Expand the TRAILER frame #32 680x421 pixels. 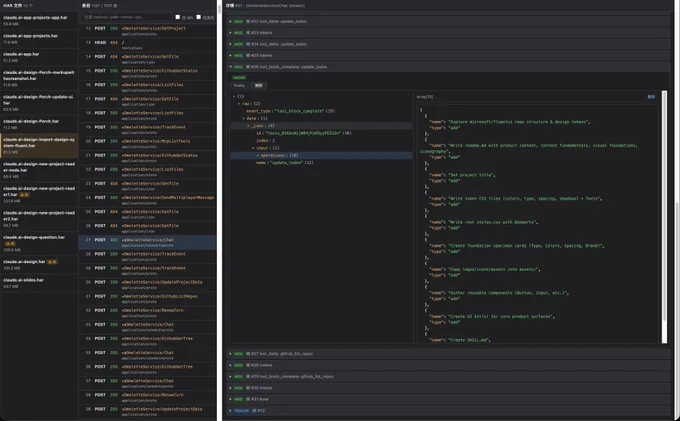(x=448, y=411)
